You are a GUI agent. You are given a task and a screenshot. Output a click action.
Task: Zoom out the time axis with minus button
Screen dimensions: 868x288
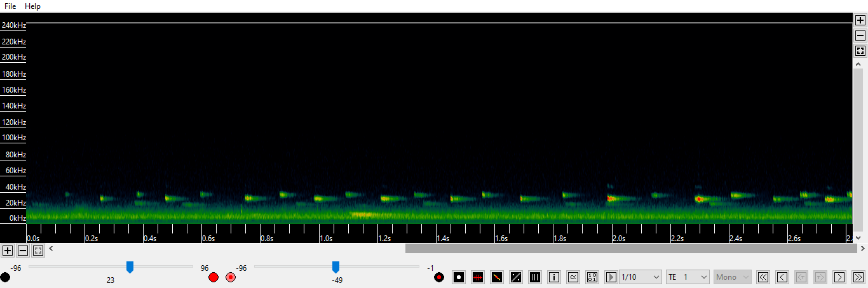(23, 251)
